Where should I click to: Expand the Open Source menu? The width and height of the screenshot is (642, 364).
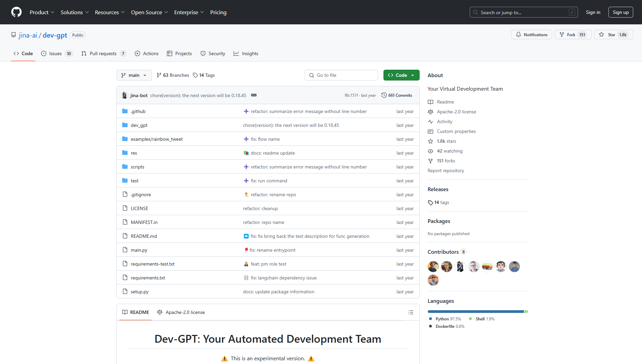(x=150, y=12)
